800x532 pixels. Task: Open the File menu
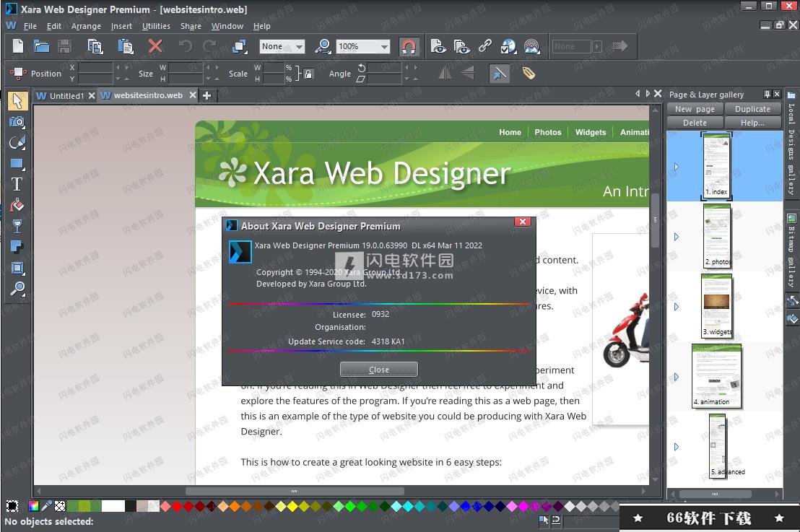(x=30, y=26)
